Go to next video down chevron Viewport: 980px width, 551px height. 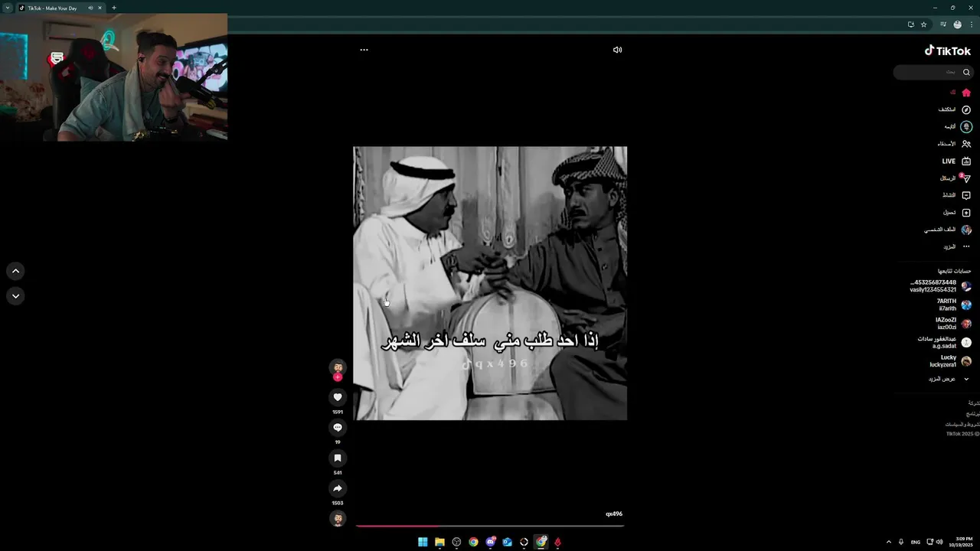(15, 296)
